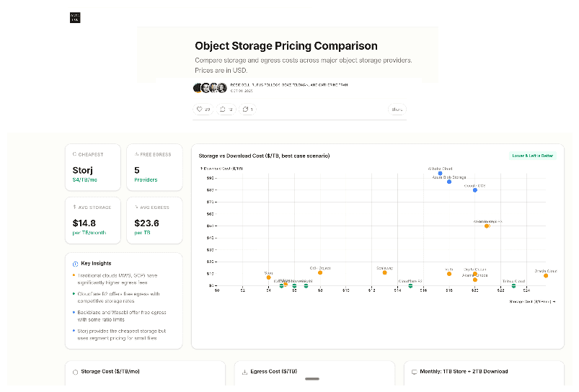
Task: Click the Cloudflare R2 green data point
Action: click(410, 286)
